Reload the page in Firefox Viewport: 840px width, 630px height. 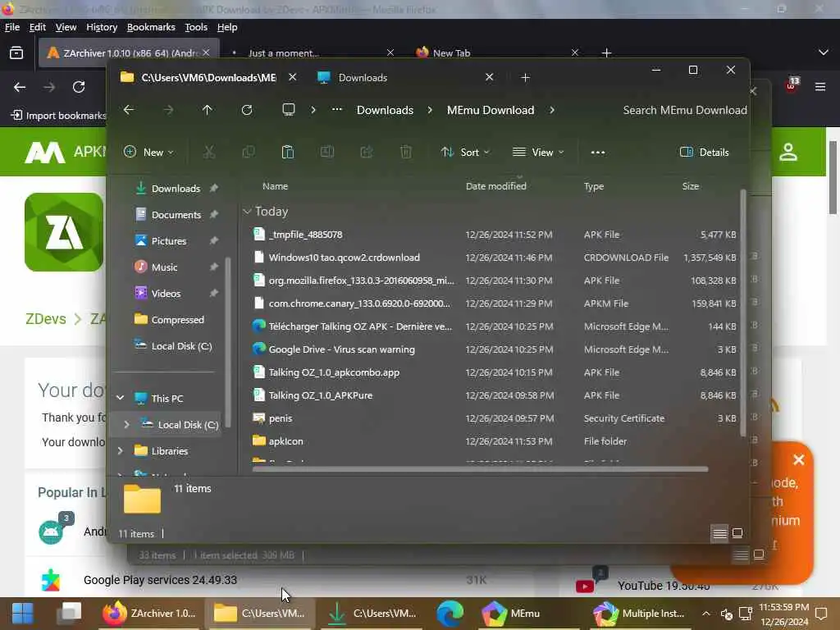point(79,87)
